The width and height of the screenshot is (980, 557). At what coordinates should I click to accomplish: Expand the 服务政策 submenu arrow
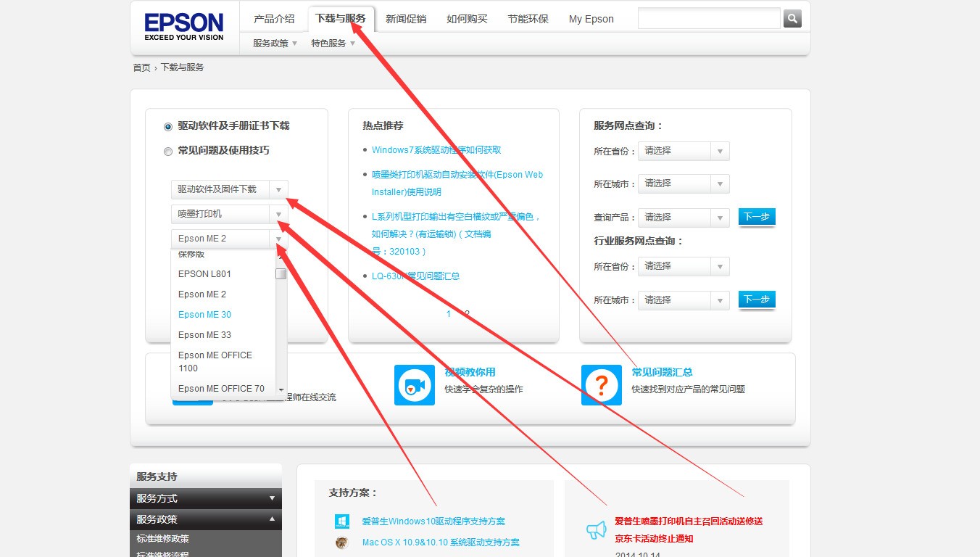tap(295, 44)
